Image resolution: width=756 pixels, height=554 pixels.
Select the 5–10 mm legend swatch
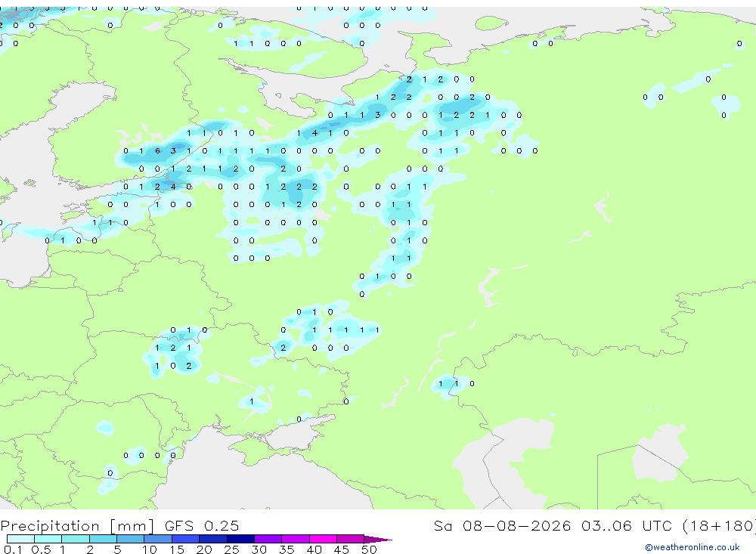pyautogui.click(x=131, y=539)
